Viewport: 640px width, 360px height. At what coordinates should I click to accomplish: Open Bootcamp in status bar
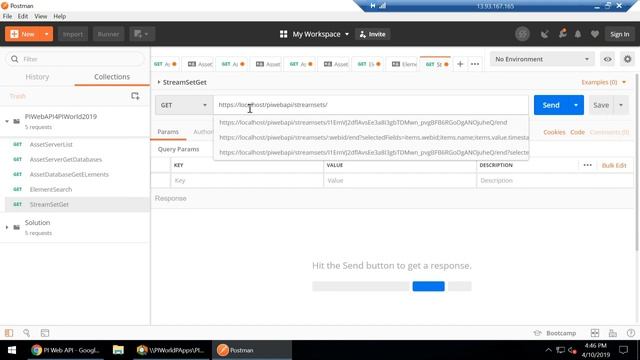click(x=555, y=333)
